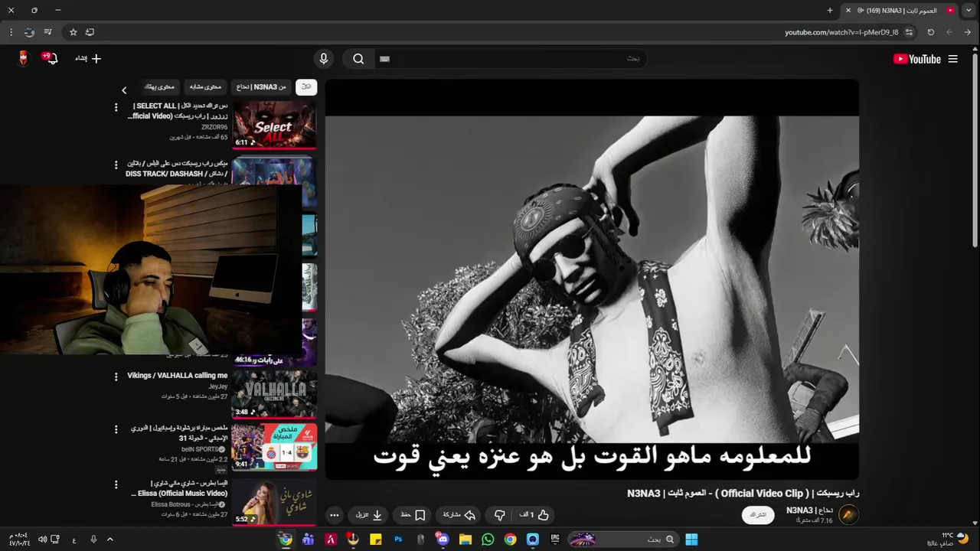The width and height of the screenshot is (980, 551).
Task: Open the Elissa music video thumbnail
Action: pyautogui.click(x=275, y=502)
